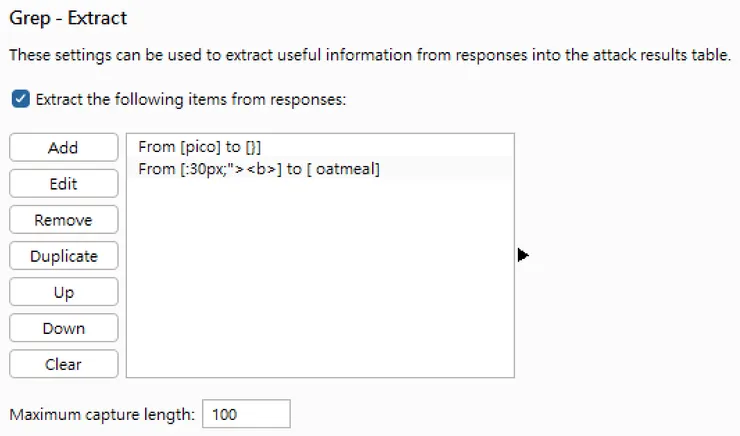Click the blank panel right of arrow marker
This screenshot has width=740, height=436.
click(x=630, y=256)
